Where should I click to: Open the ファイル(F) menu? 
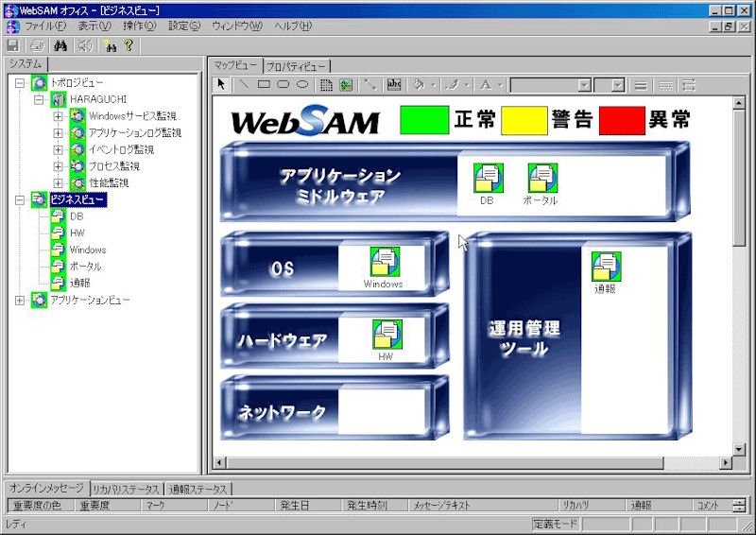(45, 26)
